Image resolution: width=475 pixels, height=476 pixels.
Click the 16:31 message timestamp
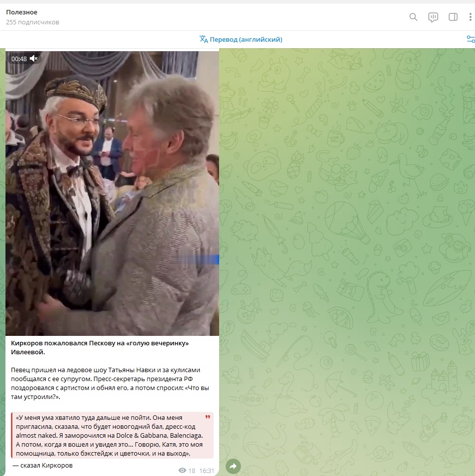(207, 471)
